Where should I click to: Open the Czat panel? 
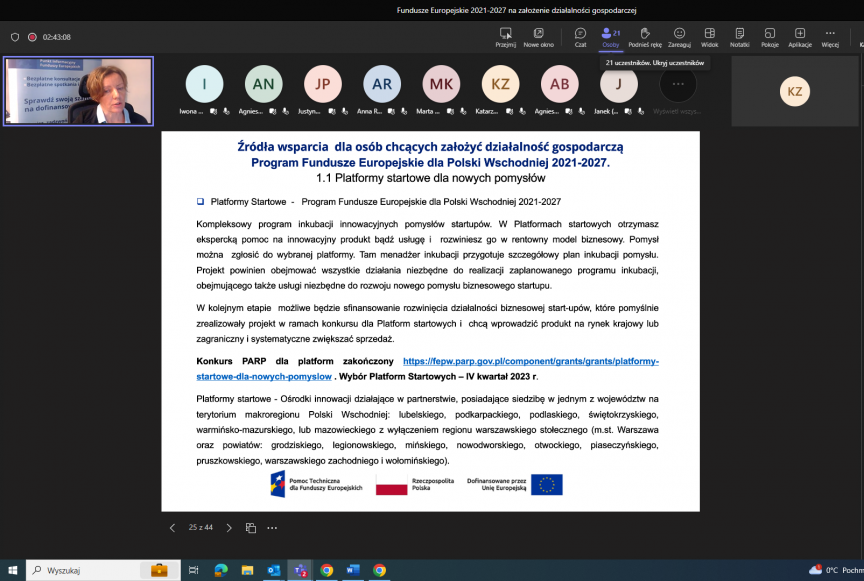[580, 37]
